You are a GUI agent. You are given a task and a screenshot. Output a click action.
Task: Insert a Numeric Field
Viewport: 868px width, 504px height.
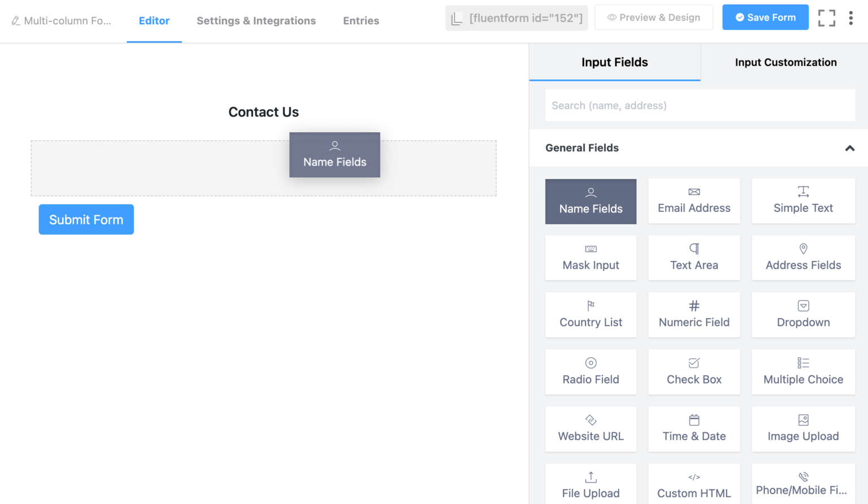tap(694, 315)
